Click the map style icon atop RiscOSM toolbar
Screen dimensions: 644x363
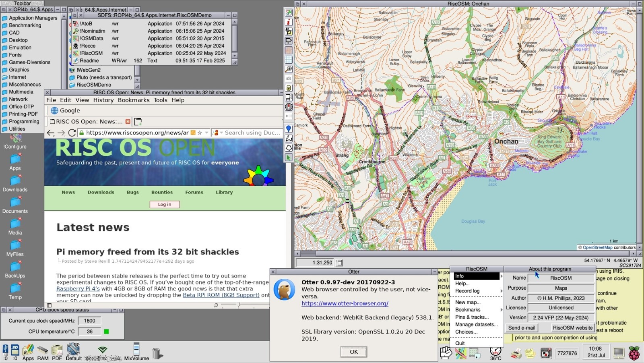289,12
